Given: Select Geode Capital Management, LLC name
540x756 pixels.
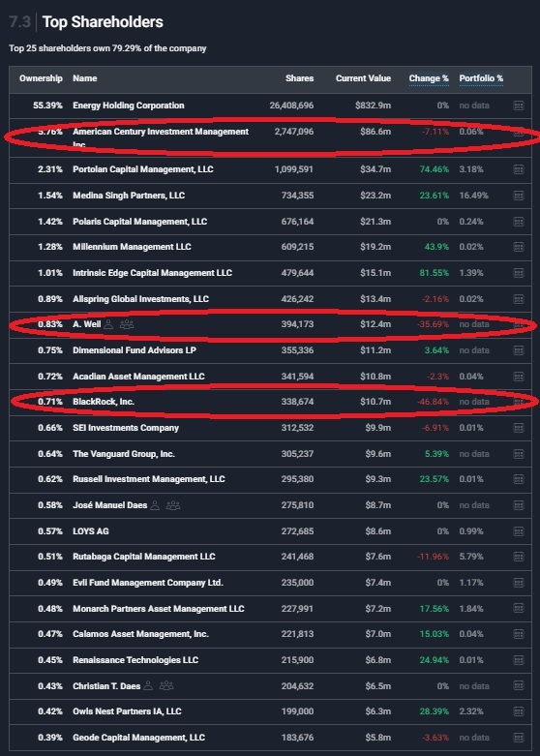Looking at the screenshot, I should (138, 738).
